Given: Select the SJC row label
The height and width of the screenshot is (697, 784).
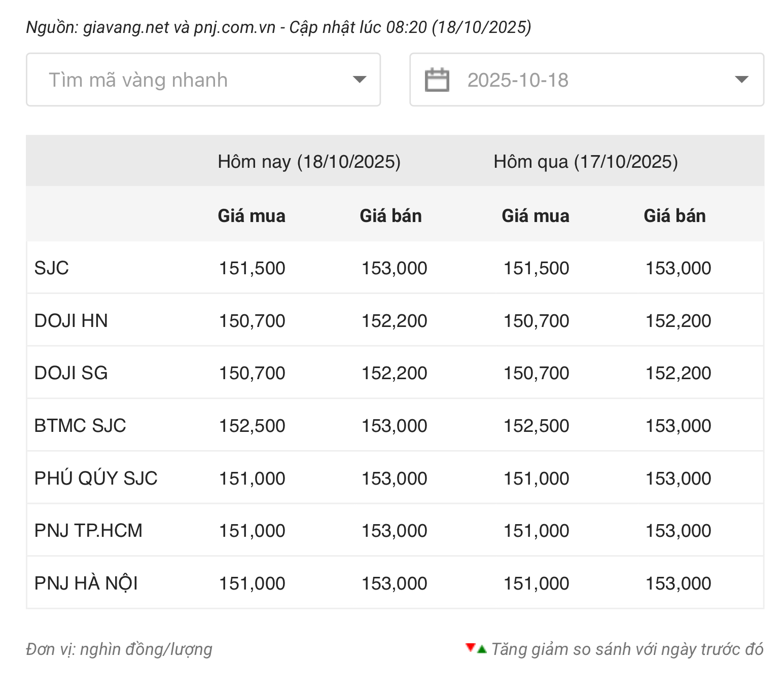Looking at the screenshot, I should tap(51, 268).
